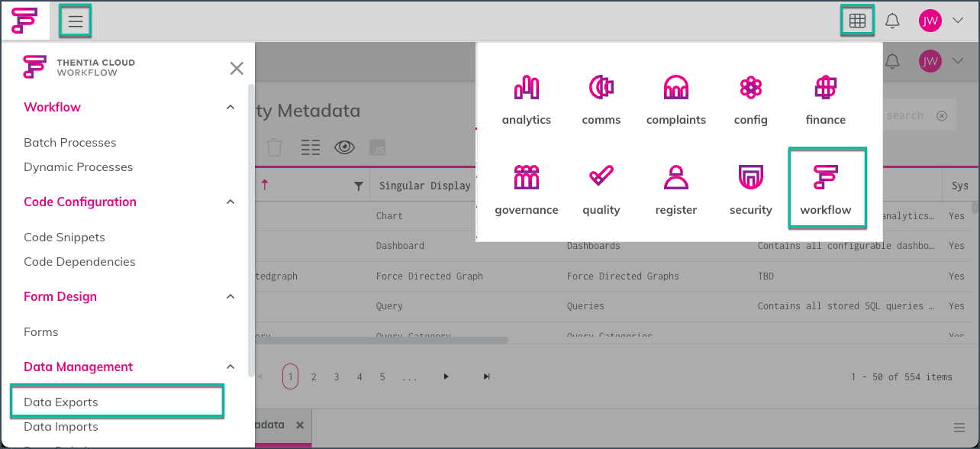Select Data Exports in sidebar
This screenshot has width=980, height=449.
pos(61,402)
